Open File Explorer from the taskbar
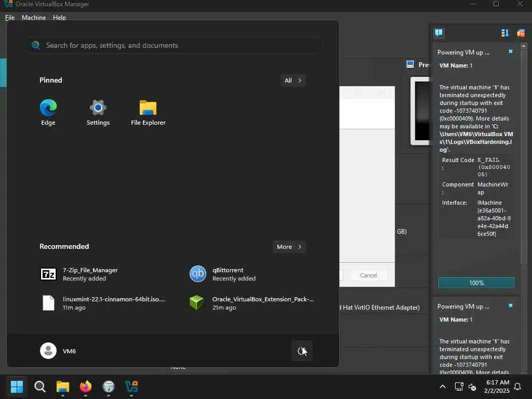The width and height of the screenshot is (532, 399). click(63, 386)
